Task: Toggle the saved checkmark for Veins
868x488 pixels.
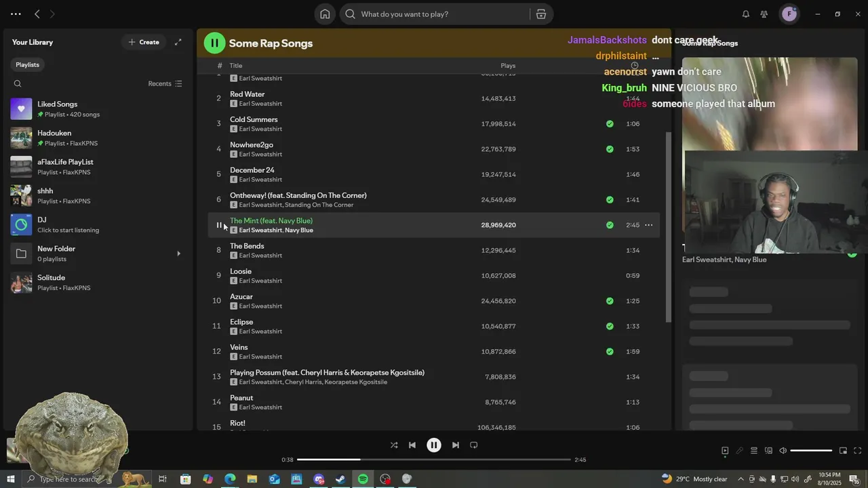Action: pos(610,352)
